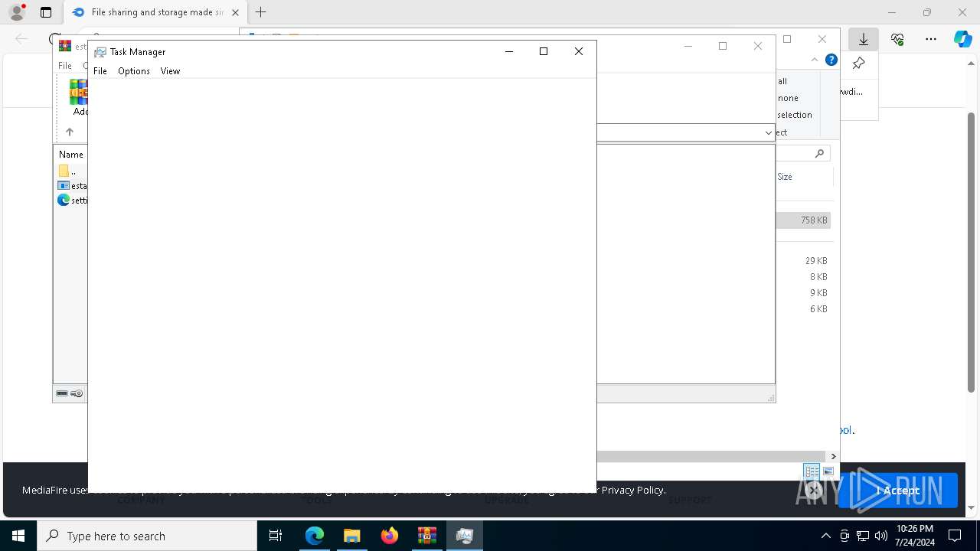The image size is (980, 551).
Task: Open File Explorer from the taskbar
Action: [x=352, y=536]
